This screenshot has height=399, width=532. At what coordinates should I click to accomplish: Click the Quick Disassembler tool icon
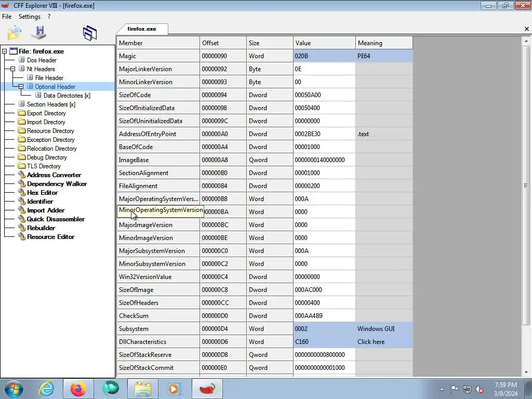(22, 219)
